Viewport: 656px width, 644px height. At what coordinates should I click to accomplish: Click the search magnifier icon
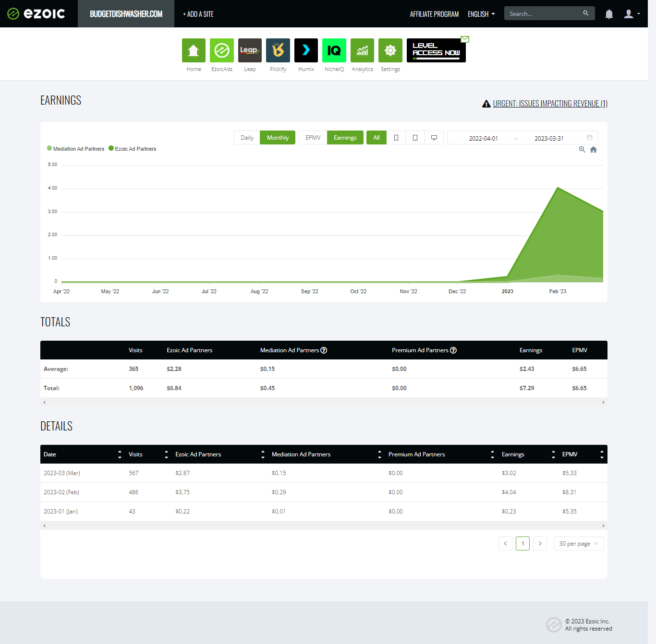point(586,13)
